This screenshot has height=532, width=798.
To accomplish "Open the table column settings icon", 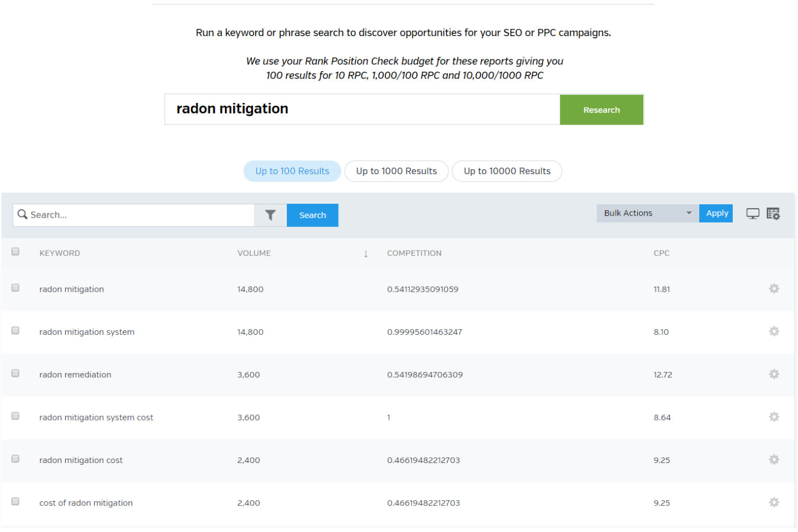I will (x=773, y=213).
